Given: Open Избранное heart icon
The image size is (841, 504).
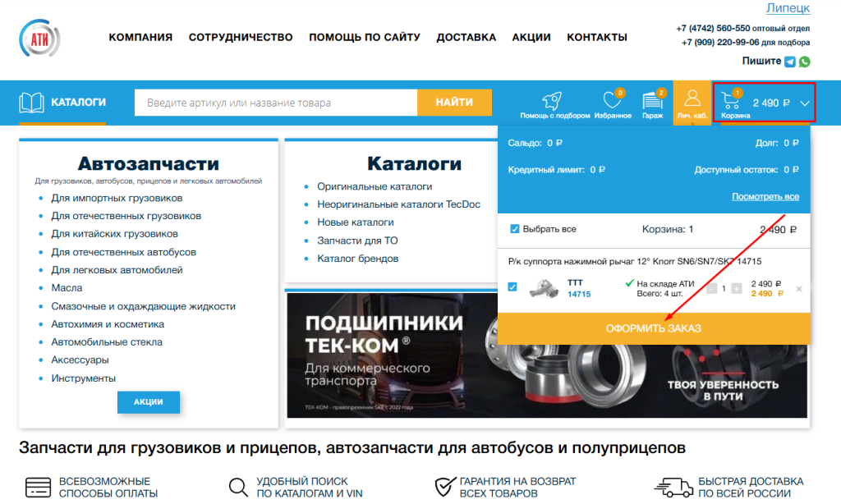Looking at the screenshot, I should tap(612, 100).
